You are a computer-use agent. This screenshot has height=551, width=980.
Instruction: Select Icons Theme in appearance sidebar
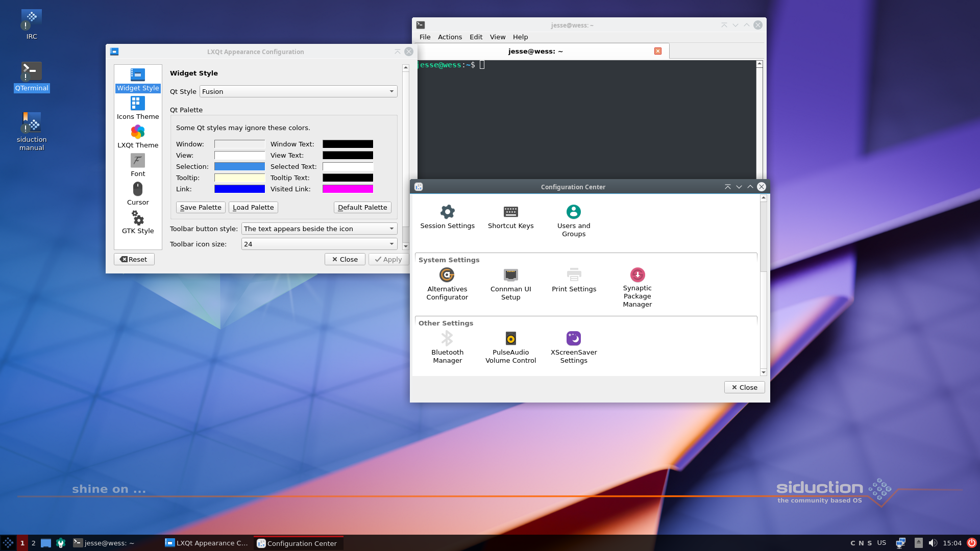(138, 108)
